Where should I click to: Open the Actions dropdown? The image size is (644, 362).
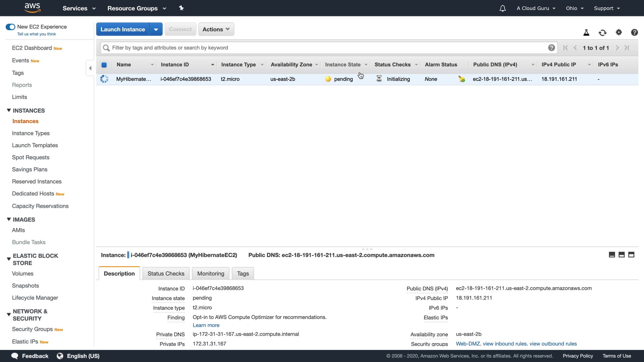point(216,29)
